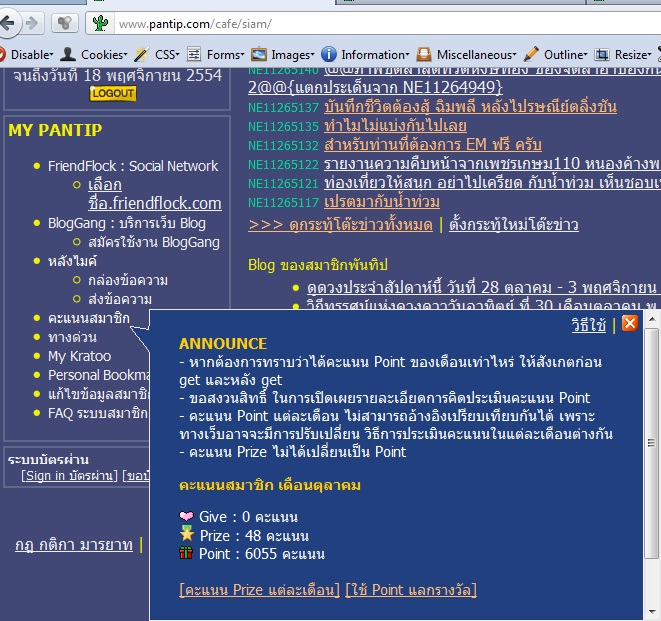Image resolution: width=661 pixels, height=621 pixels.
Task: Click the Forms list icon
Action: [194, 54]
